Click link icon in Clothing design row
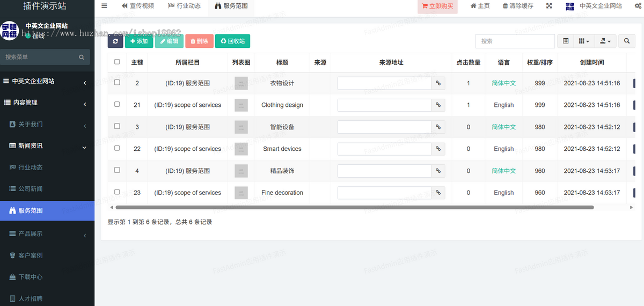Image resolution: width=644 pixels, height=306 pixels. click(438, 105)
